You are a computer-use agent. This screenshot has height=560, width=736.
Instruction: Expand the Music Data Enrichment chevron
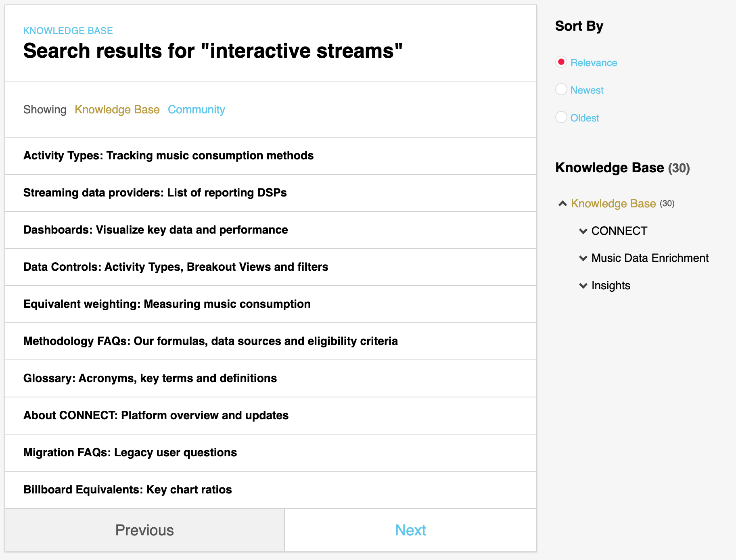tap(583, 258)
